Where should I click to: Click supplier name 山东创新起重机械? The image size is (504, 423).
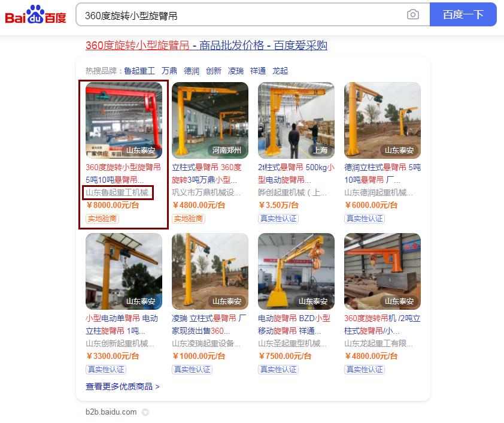click(120, 343)
